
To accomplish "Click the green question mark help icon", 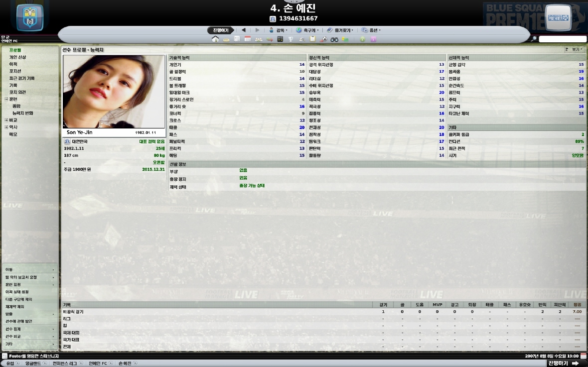I will (363, 39).
